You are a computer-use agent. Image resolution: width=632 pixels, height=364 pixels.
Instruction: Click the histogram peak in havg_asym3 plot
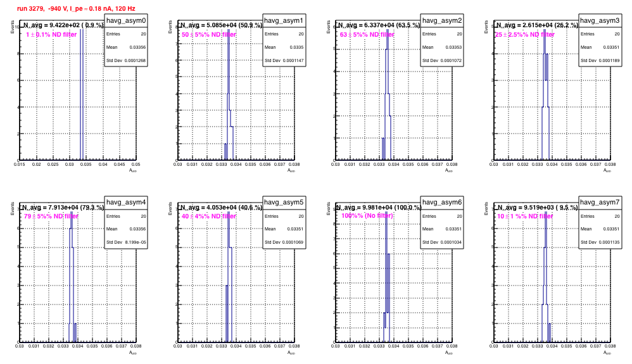click(545, 41)
